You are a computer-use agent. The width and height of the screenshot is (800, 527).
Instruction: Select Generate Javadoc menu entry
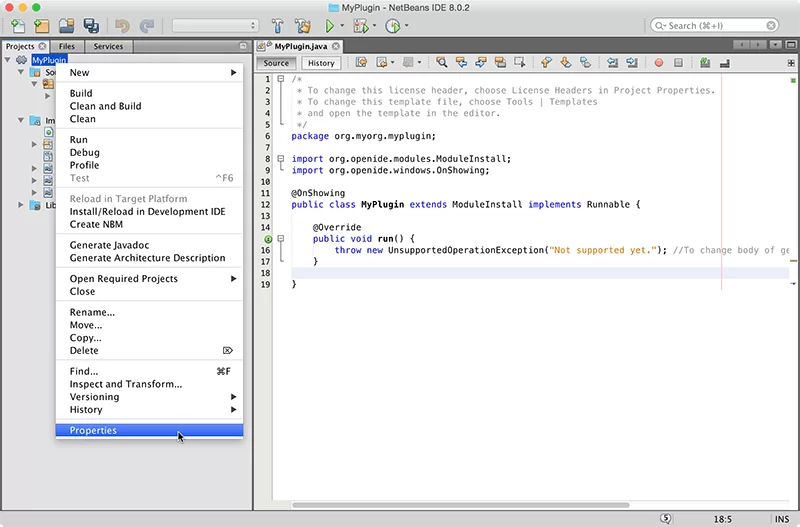[149, 245]
